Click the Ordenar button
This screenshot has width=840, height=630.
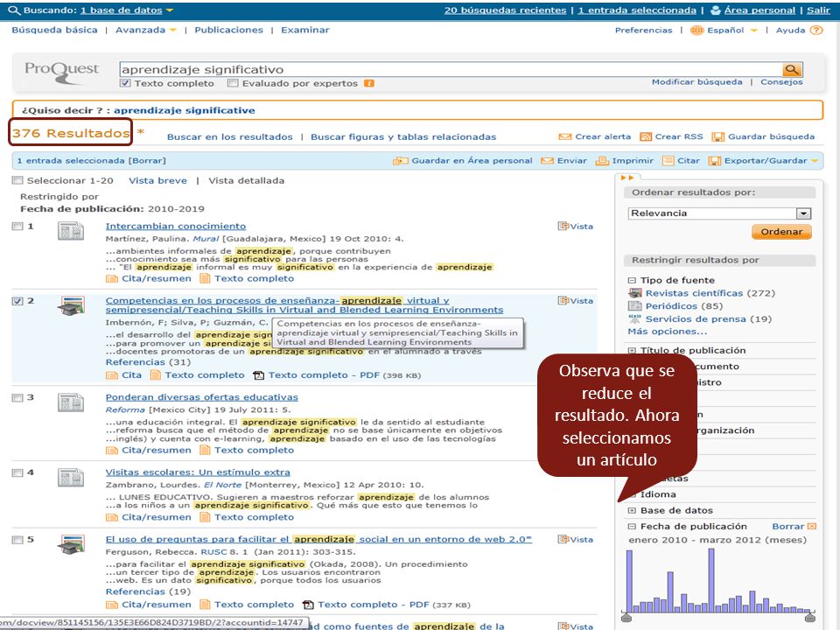(x=781, y=231)
